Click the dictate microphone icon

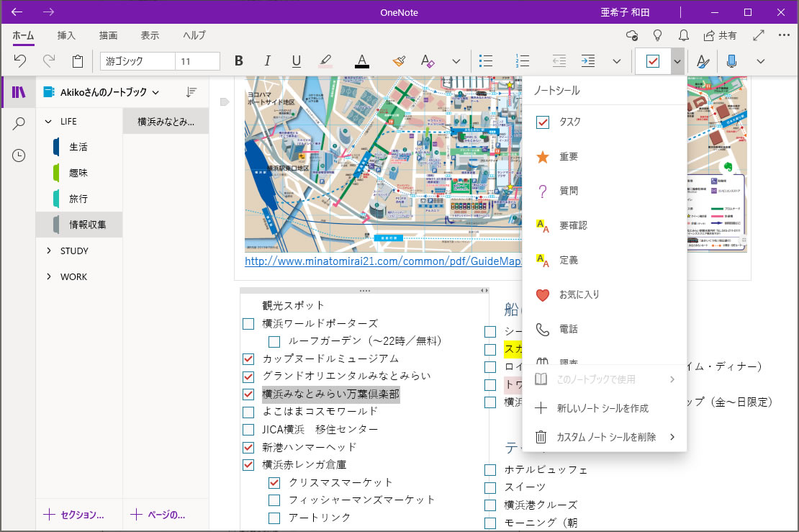(x=731, y=61)
